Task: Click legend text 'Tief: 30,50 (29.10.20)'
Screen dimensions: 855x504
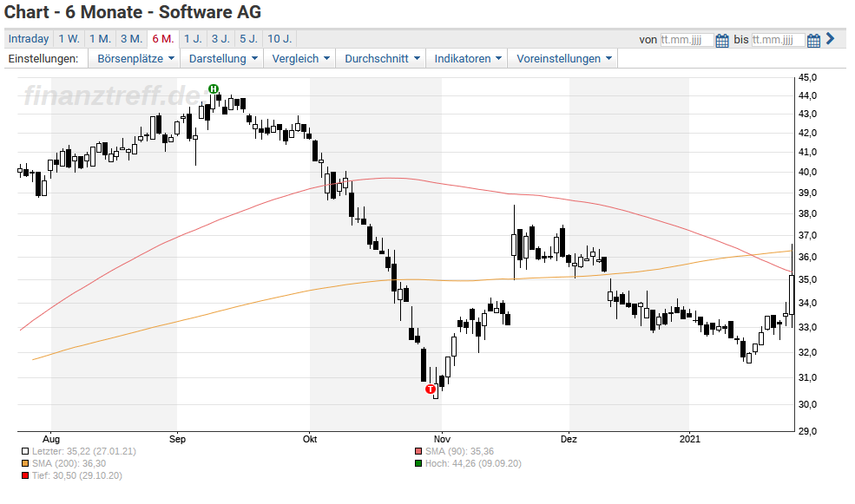Action: (x=77, y=475)
